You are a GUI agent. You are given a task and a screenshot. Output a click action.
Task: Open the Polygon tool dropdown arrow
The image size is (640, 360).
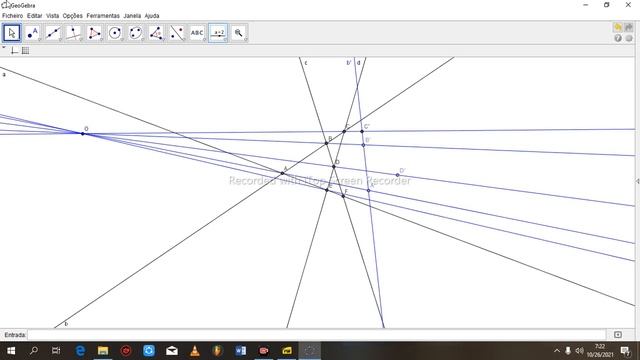[102, 40]
